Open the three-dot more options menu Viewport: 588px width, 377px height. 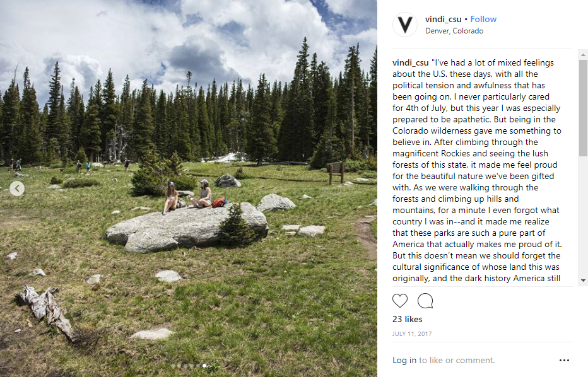tap(564, 361)
